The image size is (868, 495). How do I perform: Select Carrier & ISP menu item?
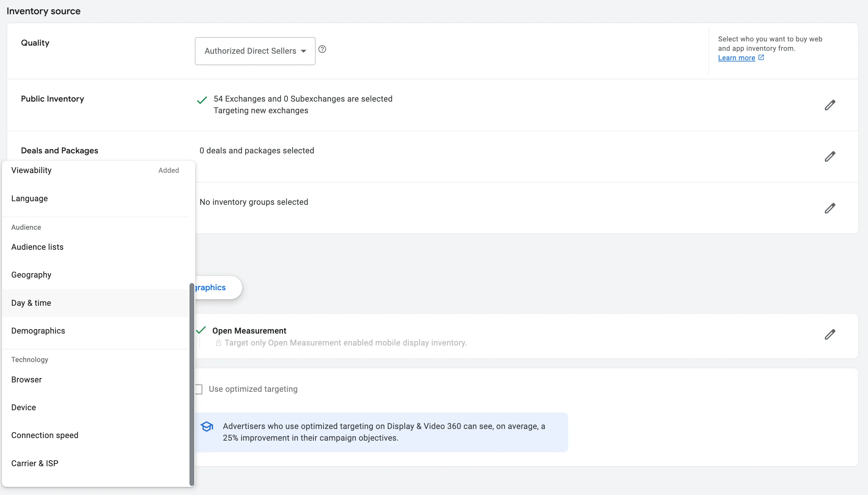pos(95,463)
